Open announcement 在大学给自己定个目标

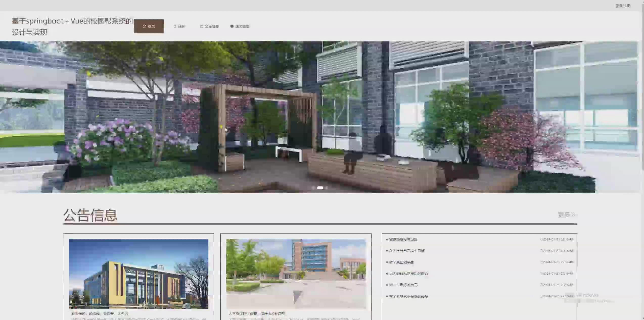406,251
